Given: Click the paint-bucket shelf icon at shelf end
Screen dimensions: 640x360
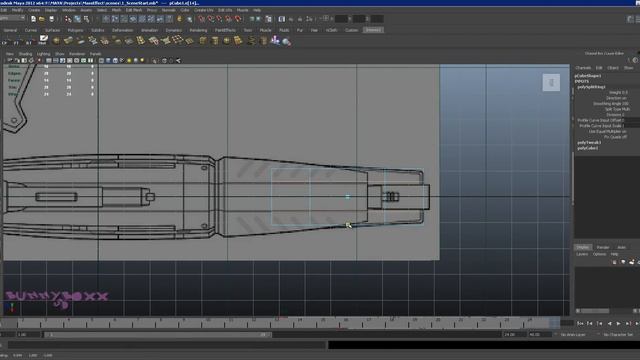Looking at the screenshot, I should pyautogui.click(x=287, y=41).
